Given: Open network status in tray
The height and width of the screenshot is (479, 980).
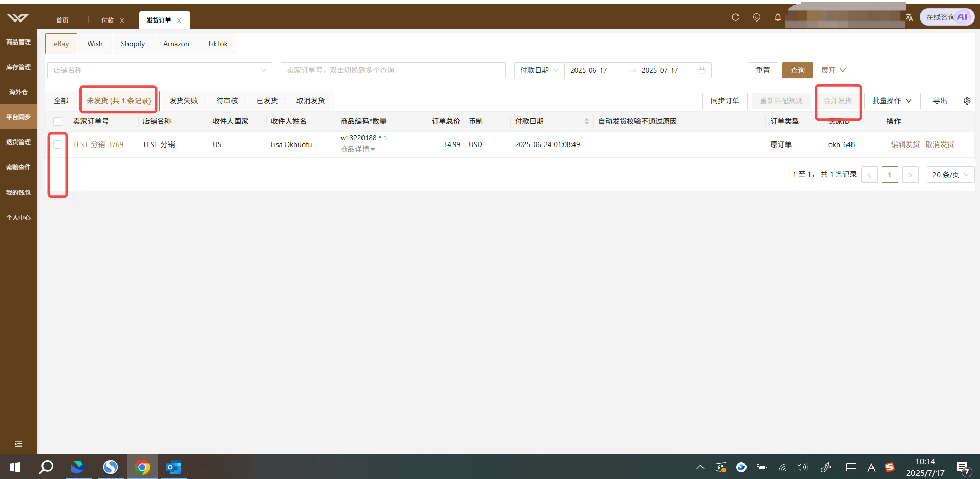Looking at the screenshot, I should click(x=783, y=467).
